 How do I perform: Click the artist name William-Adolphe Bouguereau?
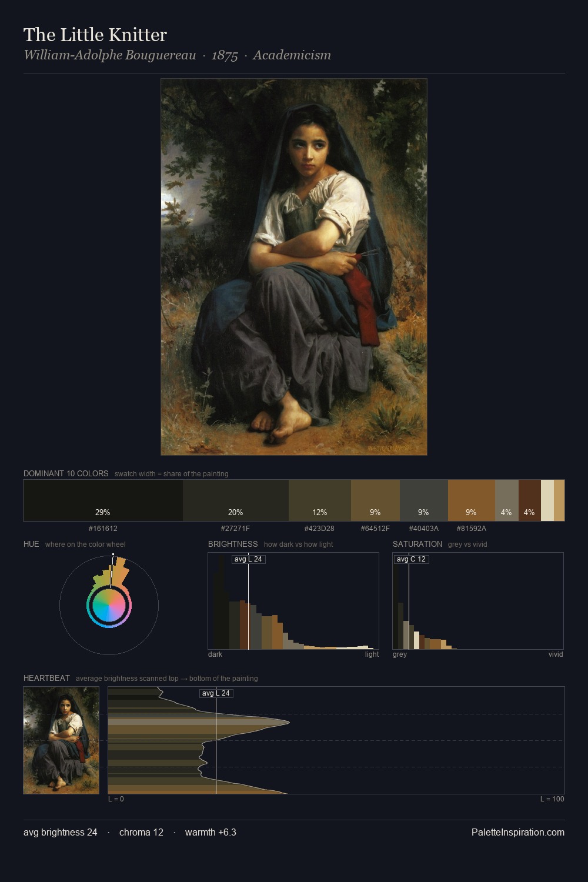[110, 55]
